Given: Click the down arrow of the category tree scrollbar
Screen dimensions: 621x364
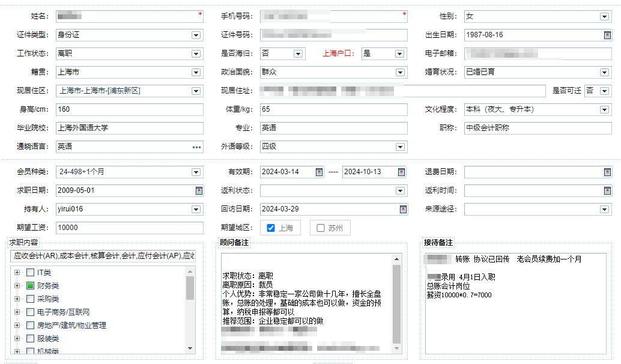Looking at the screenshot, I should pyautogui.click(x=190, y=348).
